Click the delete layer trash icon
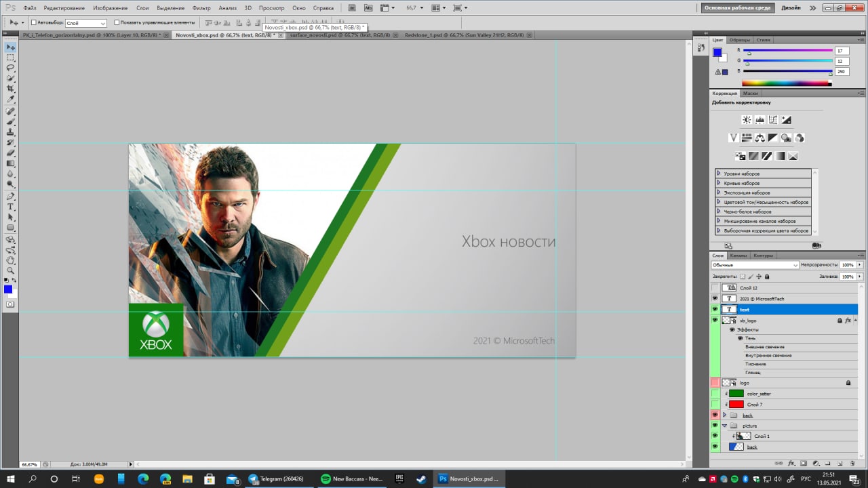 853,464
